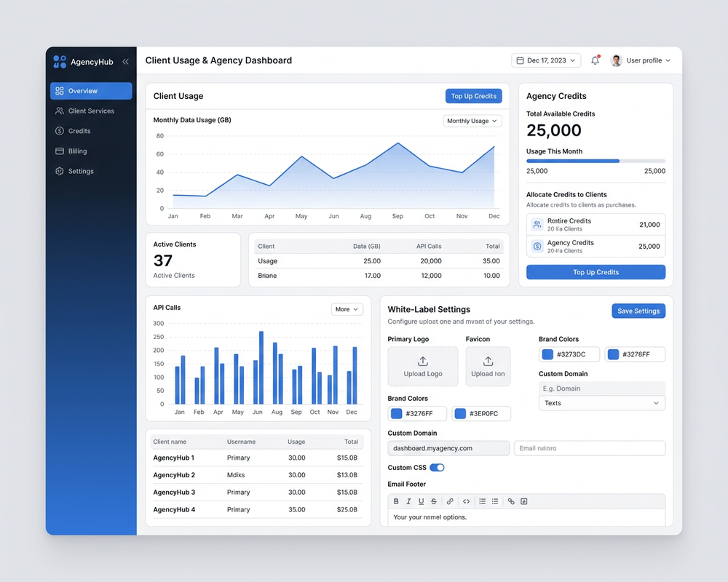Click the dashboard.myagency.com domain field

coord(448,448)
